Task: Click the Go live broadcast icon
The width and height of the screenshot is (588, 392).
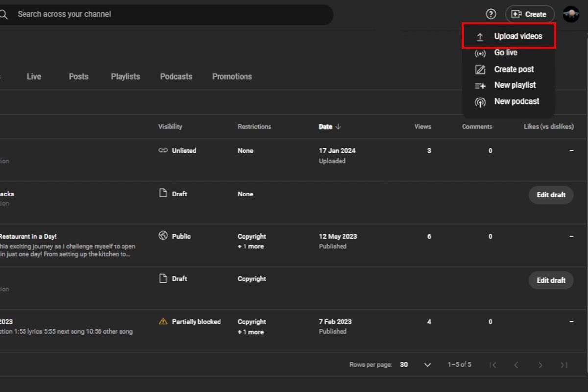Action: (480, 53)
